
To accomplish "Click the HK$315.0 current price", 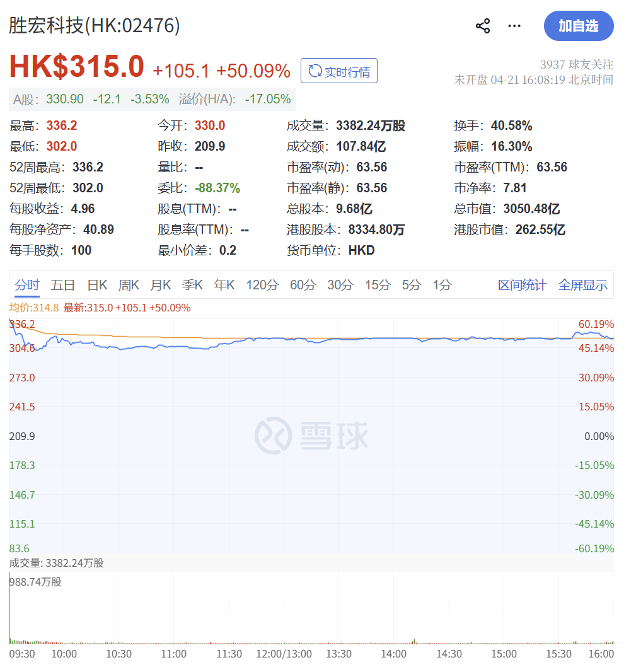I will (77, 67).
